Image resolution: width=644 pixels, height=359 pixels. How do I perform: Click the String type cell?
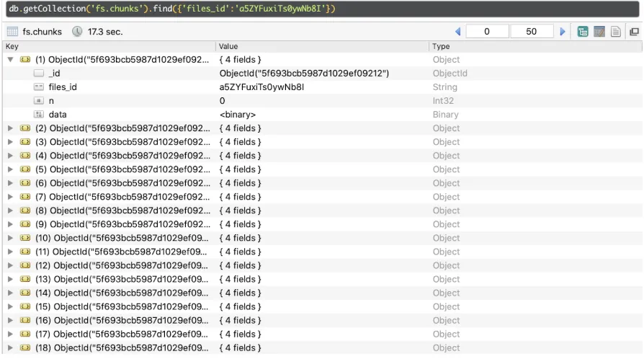(x=444, y=87)
